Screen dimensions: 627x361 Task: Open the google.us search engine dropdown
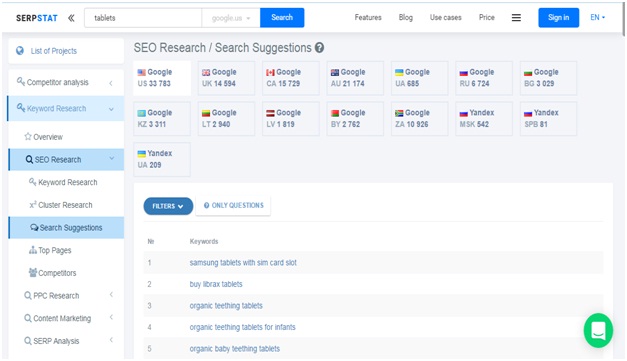(x=231, y=18)
